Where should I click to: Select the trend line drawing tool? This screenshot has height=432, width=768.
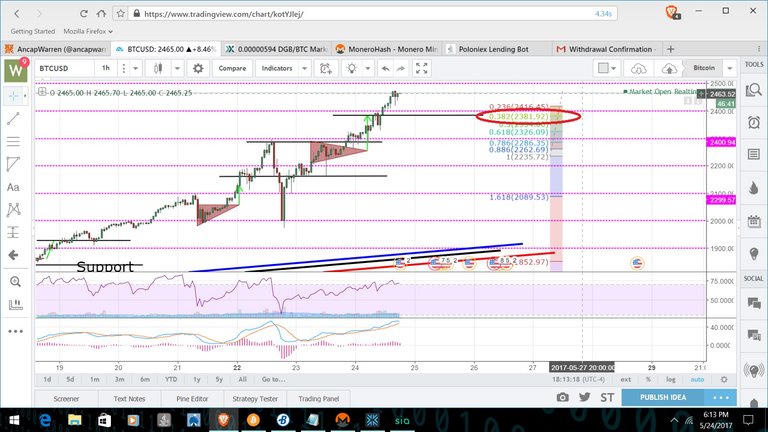click(14, 119)
